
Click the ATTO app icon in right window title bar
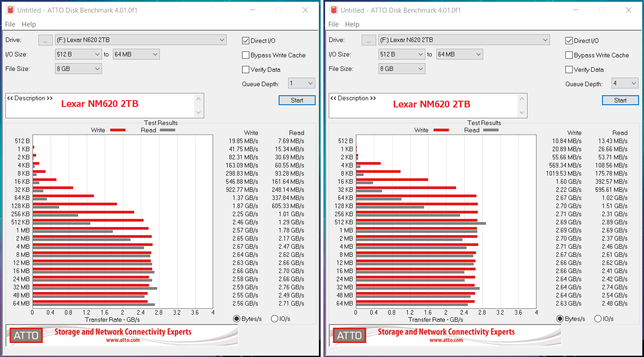(x=334, y=10)
